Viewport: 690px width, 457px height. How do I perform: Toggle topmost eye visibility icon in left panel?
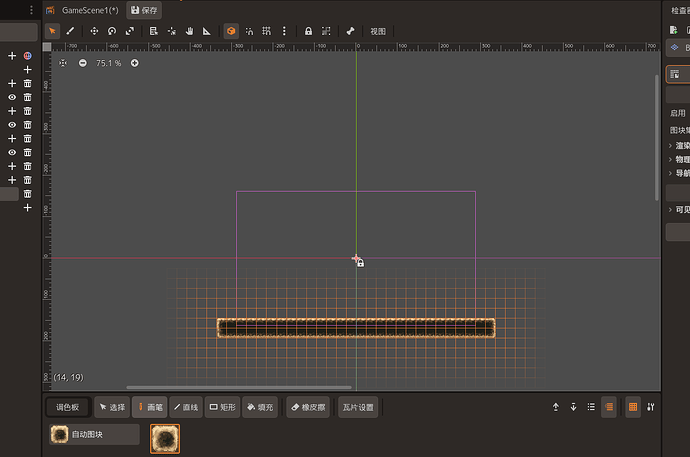(12, 97)
